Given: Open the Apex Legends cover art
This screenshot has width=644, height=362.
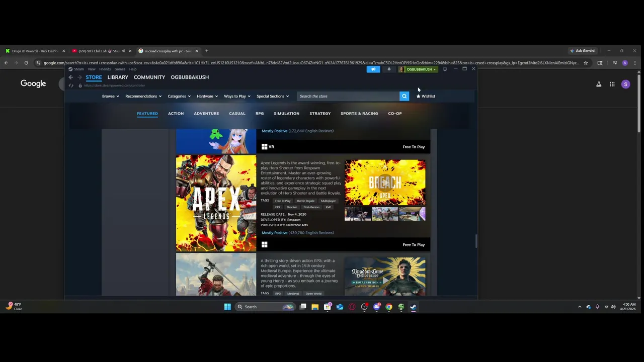Looking at the screenshot, I should tap(216, 203).
